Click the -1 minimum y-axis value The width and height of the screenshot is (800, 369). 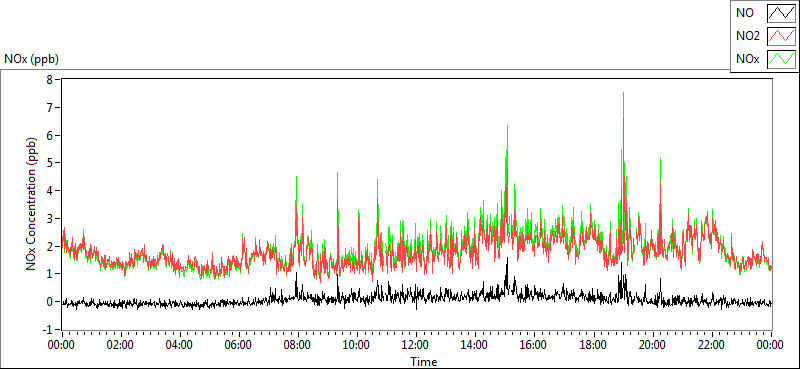(48, 329)
